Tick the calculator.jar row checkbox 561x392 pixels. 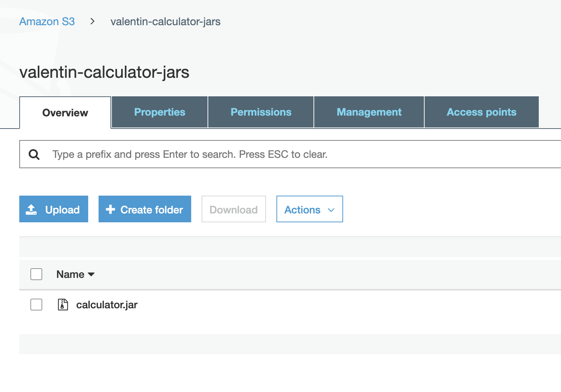36,305
